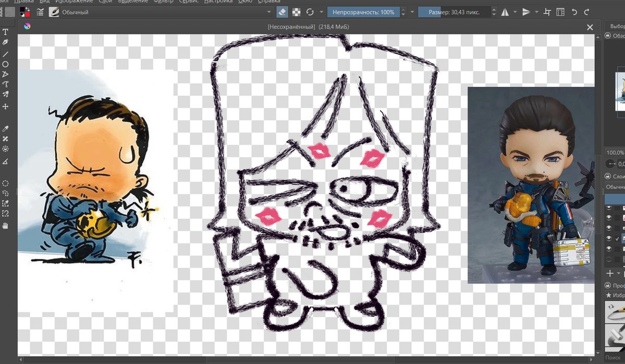625x364 pixels.
Task: Open the Правка menu
Action: click(24, 2)
